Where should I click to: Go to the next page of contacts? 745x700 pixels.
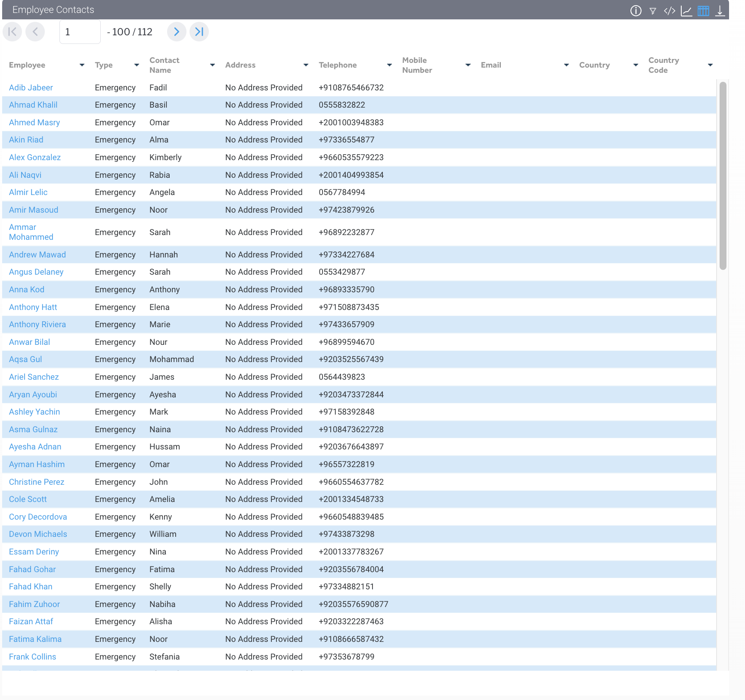point(177,31)
